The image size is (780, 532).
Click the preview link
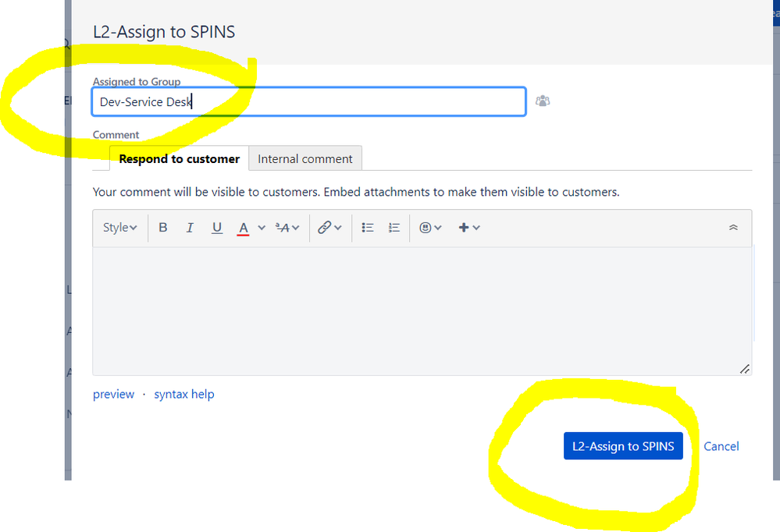click(113, 394)
